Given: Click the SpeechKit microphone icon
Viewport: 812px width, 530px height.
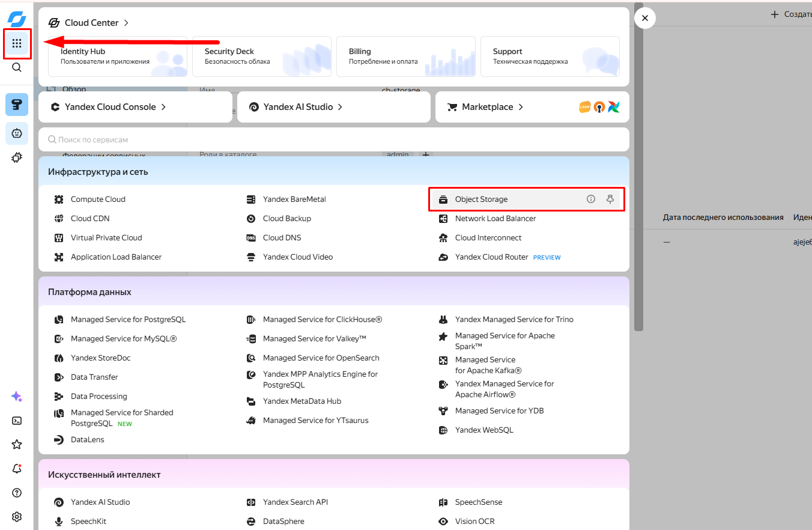Looking at the screenshot, I should (59, 521).
